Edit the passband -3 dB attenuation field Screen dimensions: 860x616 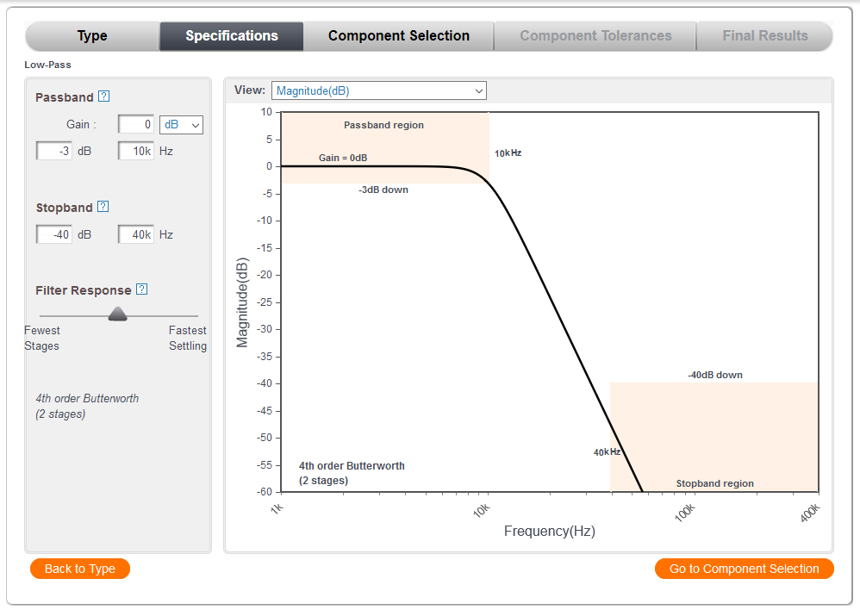(53, 152)
